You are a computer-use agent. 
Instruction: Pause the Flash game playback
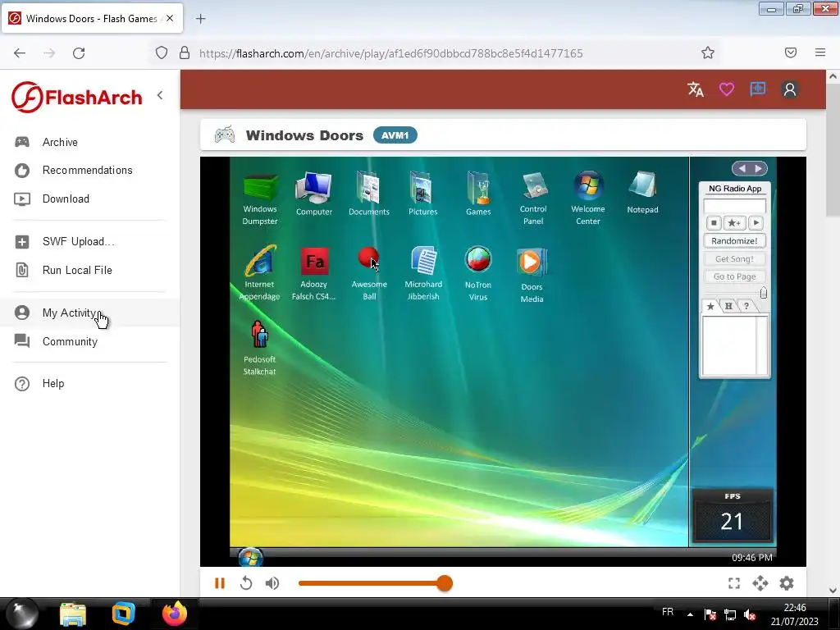[220, 583]
